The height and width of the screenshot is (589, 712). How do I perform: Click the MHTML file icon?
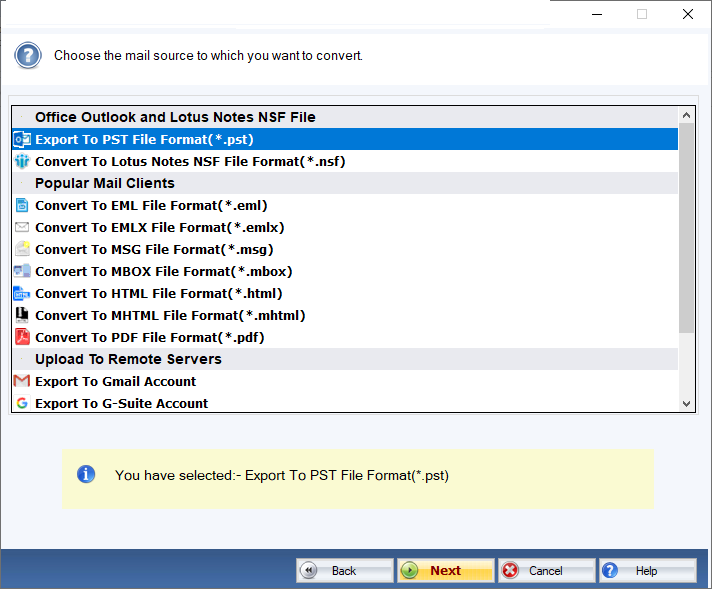click(22, 315)
